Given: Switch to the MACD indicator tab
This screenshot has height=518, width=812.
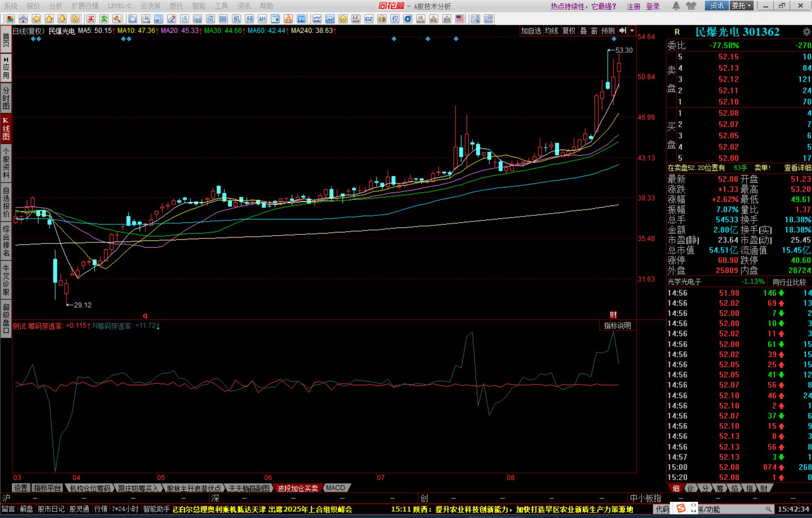Looking at the screenshot, I should pyautogui.click(x=335, y=488).
